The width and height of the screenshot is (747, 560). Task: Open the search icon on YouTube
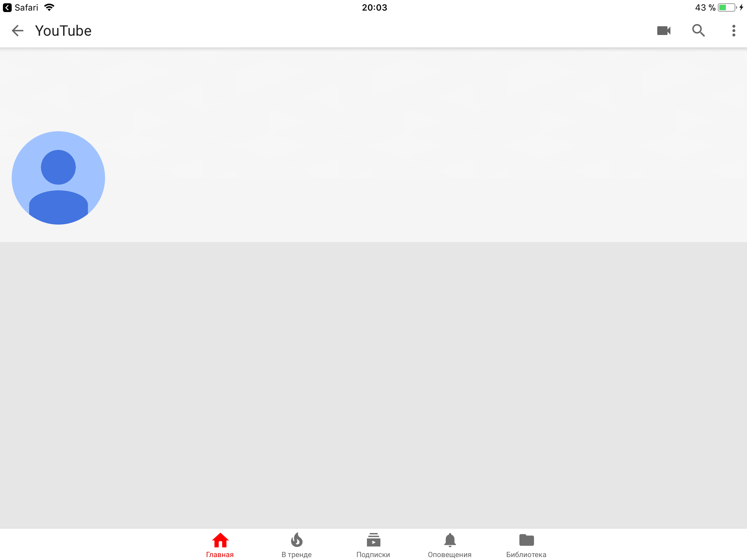699,30
